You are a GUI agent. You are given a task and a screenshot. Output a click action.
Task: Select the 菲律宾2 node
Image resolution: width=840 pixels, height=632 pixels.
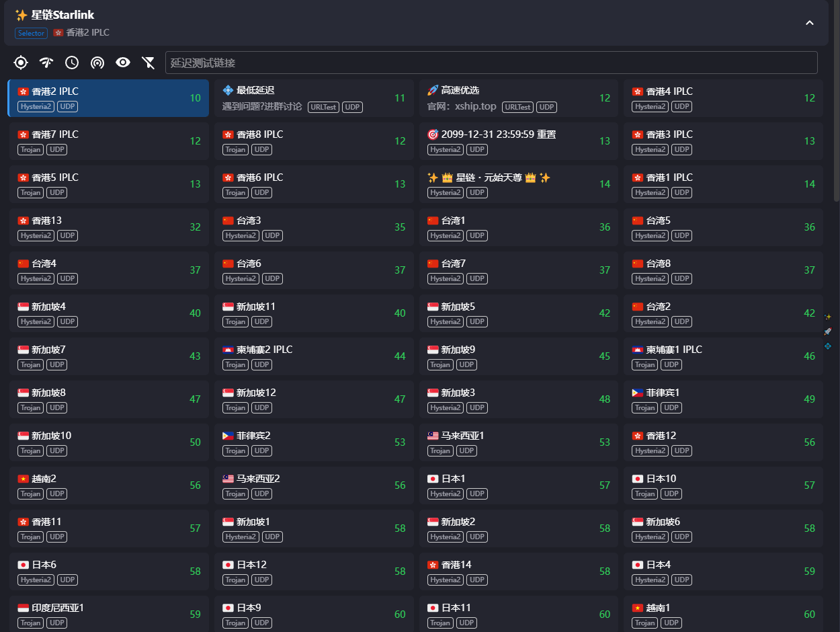pos(314,442)
